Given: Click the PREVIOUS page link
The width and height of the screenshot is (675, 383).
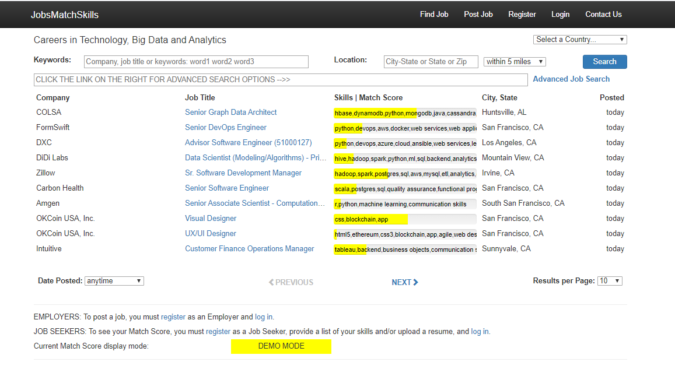Looking at the screenshot, I should point(291,282).
